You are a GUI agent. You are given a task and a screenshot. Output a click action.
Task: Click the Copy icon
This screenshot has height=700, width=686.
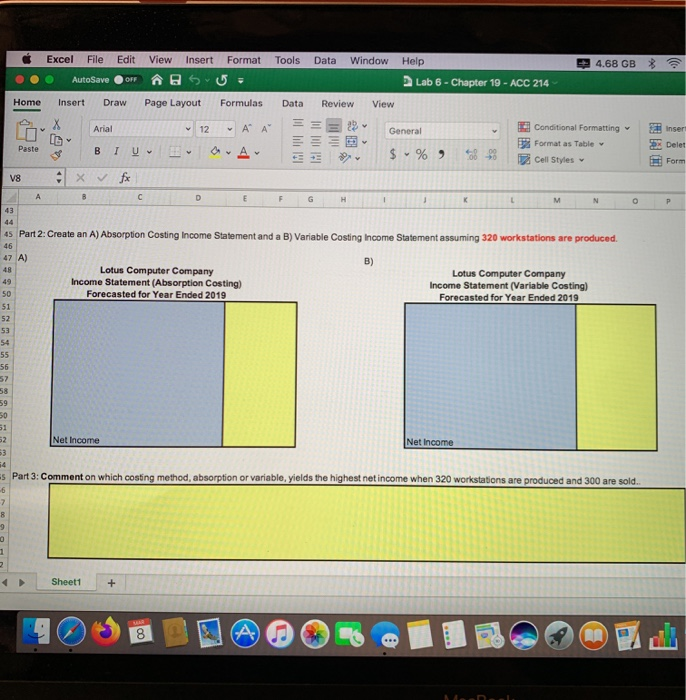click(x=56, y=140)
